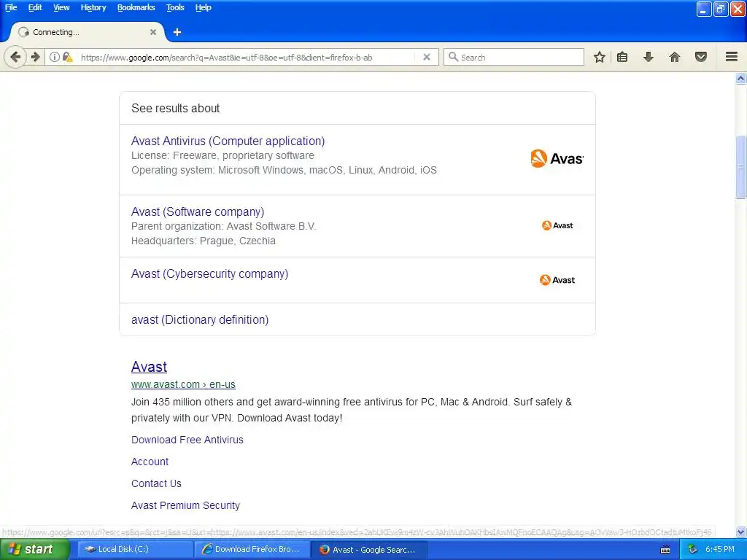Click the scrollbar down arrow

[x=741, y=532]
